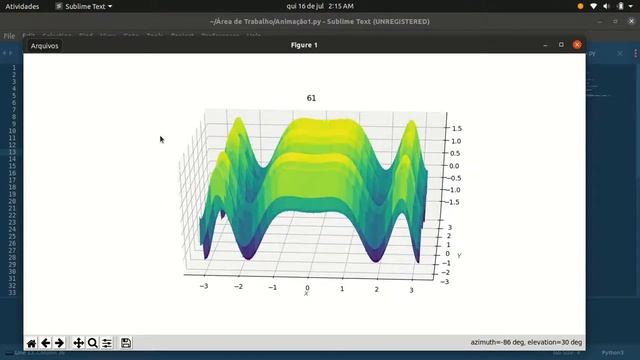The width and height of the screenshot is (640, 360).
Task: Open the Preferences menu in Sublime Text
Action: pyautogui.click(x=220, y=36)
